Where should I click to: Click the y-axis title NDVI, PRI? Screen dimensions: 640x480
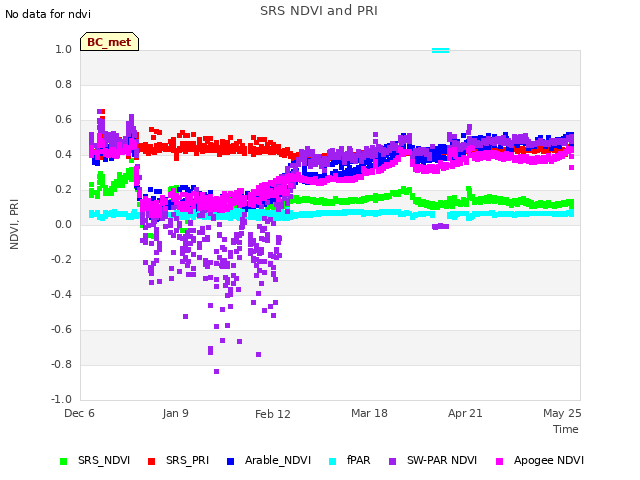(x=14, y=224)
